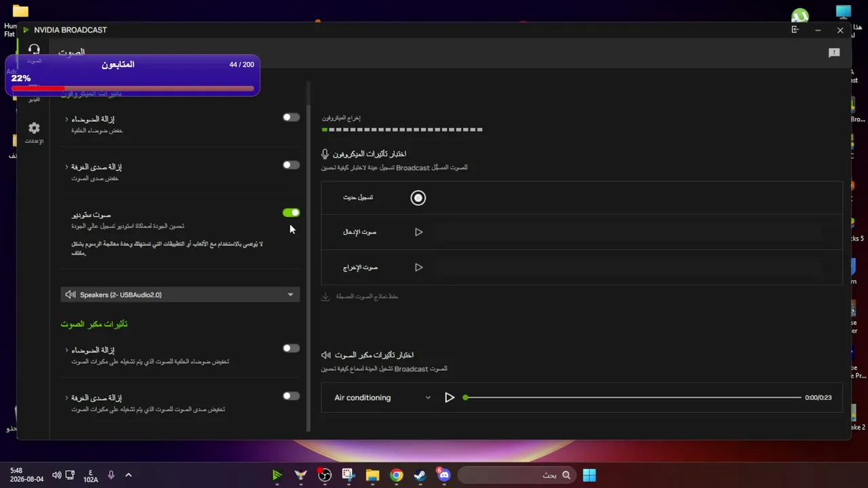The height and width of the screenshot is (488, 868).
Task: Open OBS Studio from the taskbar
Action: click(x=325, y=475)
